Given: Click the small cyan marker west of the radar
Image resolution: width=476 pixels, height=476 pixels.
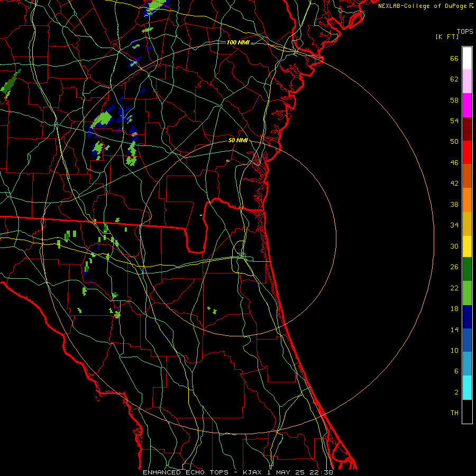Looking at the screenshot, I should [x=201, y=215].
